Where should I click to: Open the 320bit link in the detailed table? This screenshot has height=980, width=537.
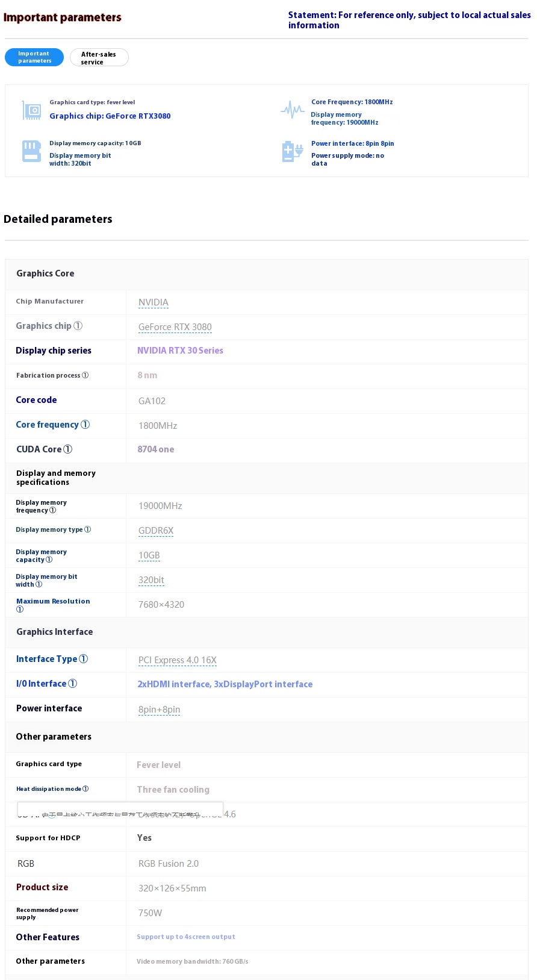point(151,580)
